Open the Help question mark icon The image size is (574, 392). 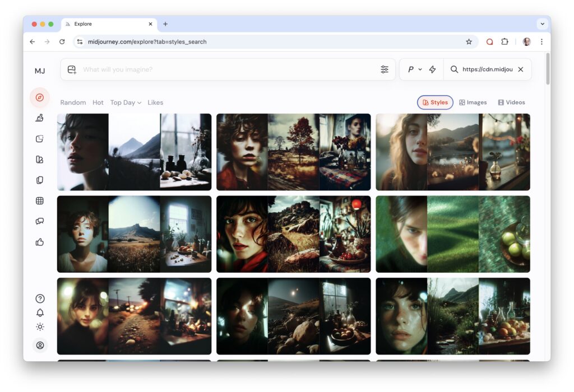point(40,298)
